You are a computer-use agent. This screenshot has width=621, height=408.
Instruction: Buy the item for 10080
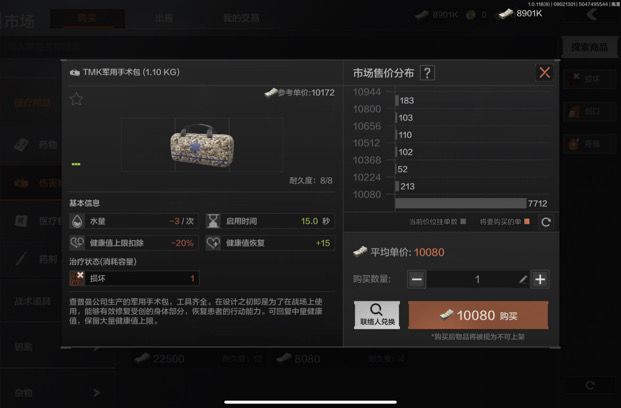pos(478,315)
